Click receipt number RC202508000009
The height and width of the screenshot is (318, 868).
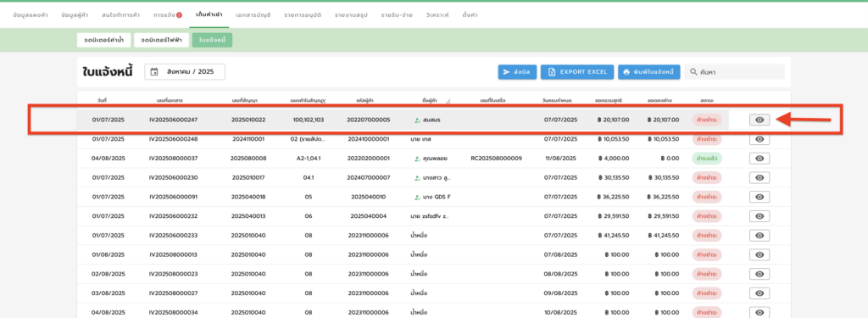[x=496, y=159]
